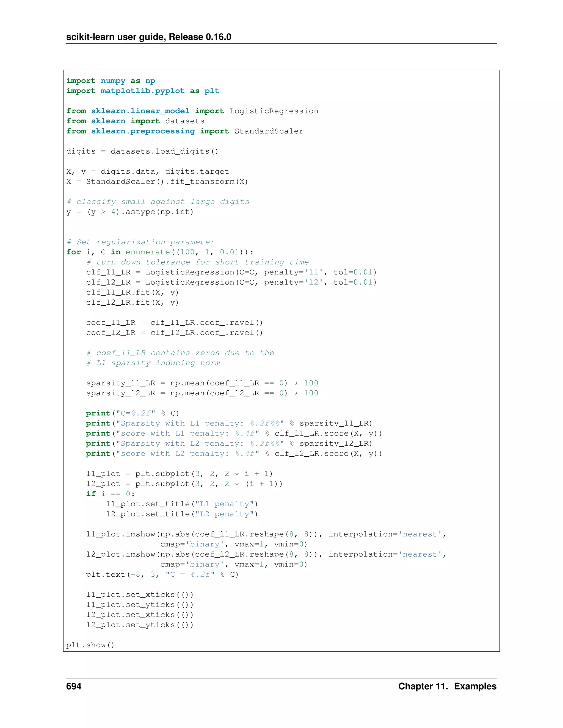Image resolution: width=563 pixels, height=728 pixels.
Task: Click the line 'clf_l1_LR.fit(X, y)'
Action: click(133, 293)
